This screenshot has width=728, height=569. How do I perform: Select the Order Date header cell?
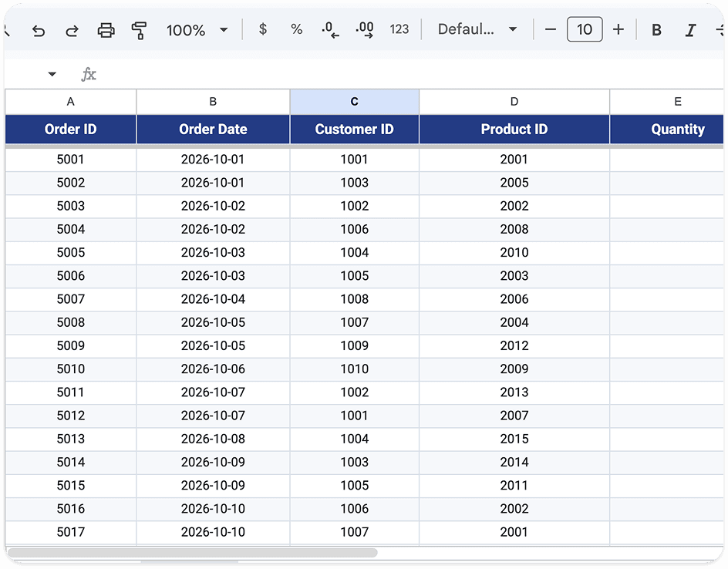(x=213, y=129)
